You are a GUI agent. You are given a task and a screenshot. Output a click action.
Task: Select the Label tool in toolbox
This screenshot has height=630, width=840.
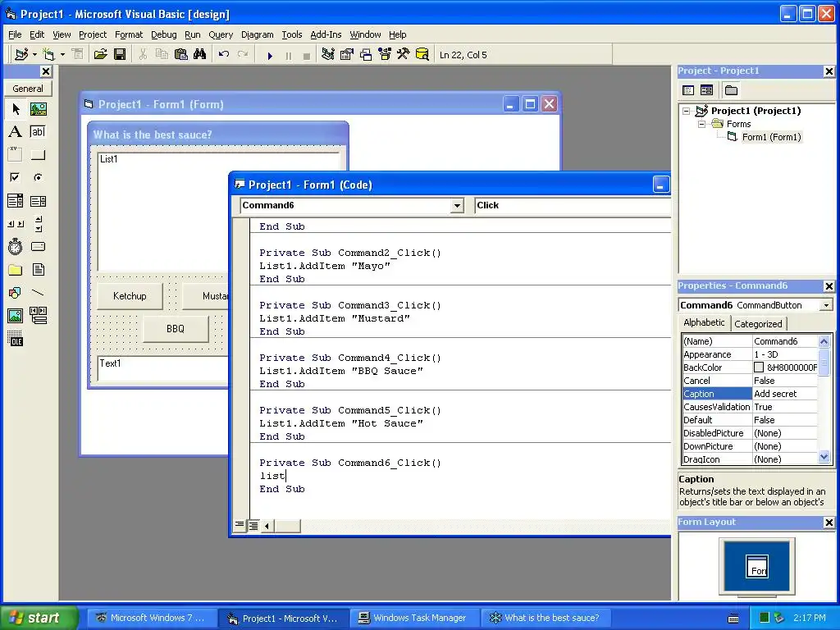click(16, 132)
